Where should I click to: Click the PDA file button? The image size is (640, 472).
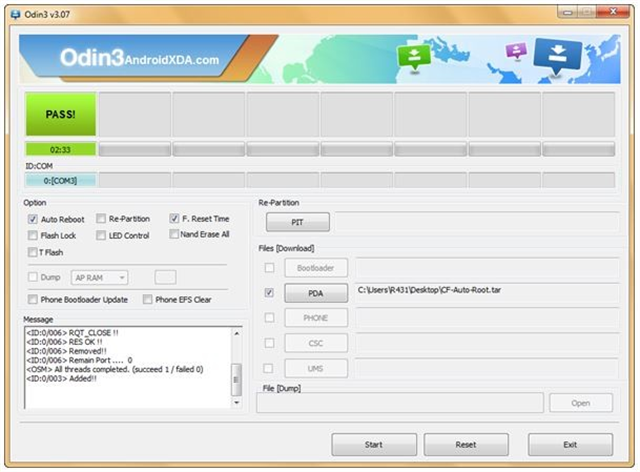(316, 293)
